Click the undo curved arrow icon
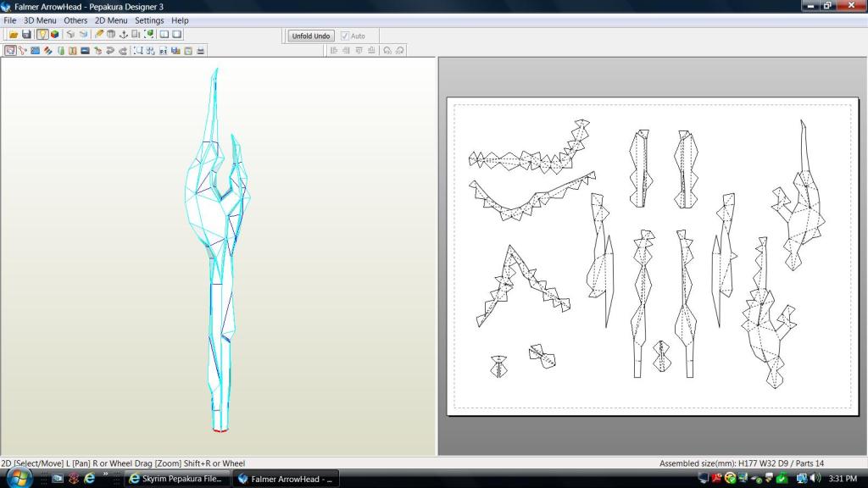Screen dimensions: 868x488 110,51
